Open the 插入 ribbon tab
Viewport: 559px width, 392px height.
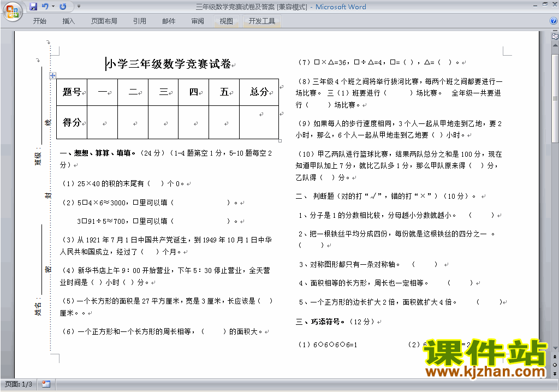[x=68, y=21]
